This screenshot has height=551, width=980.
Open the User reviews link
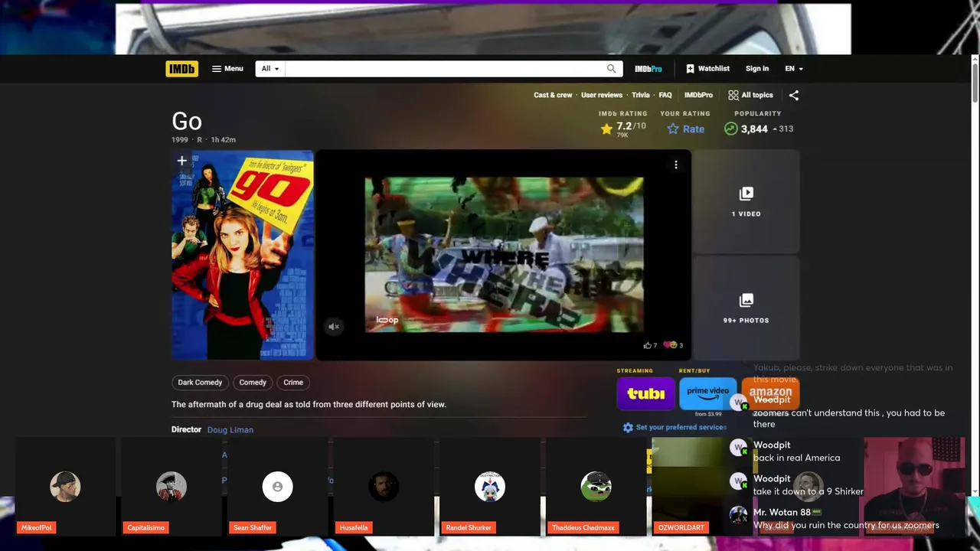pos(602,95)
